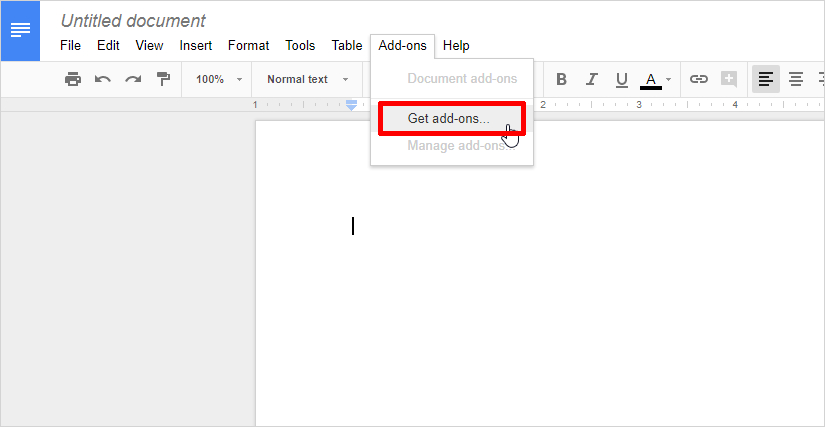This screenshot has width=825, height=427.
Task: Open the text color dropdown arrow
Action: (669, 79)
